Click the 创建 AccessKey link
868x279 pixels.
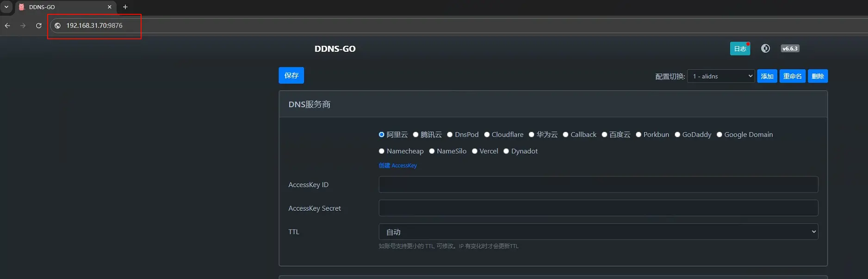397,165
